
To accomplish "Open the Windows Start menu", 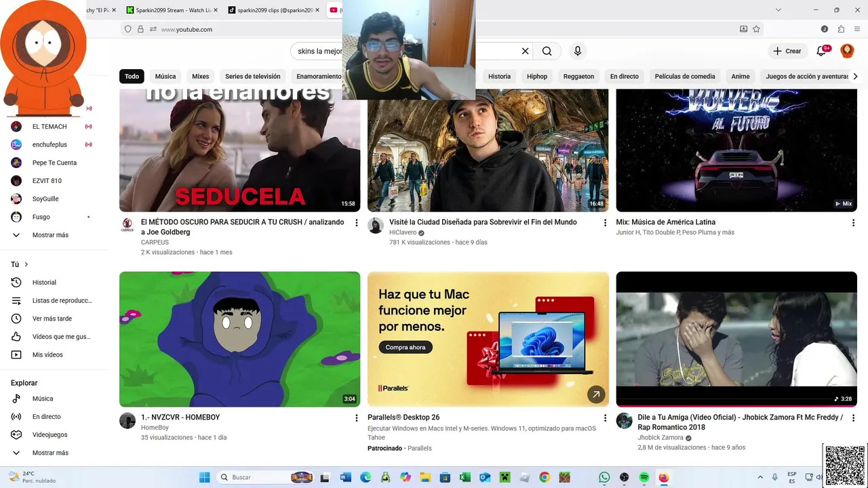I will tap(204, 477).
